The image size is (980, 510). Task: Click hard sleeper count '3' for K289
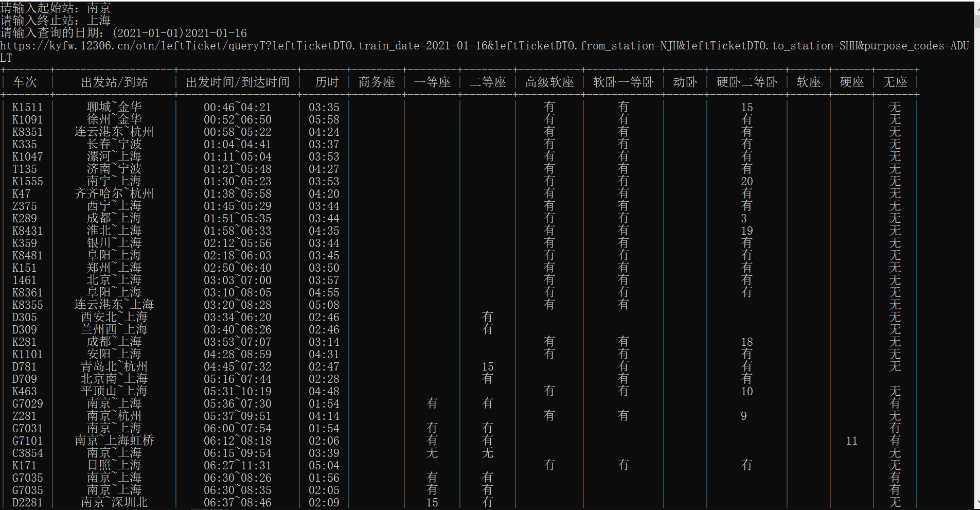click(744, 218)
